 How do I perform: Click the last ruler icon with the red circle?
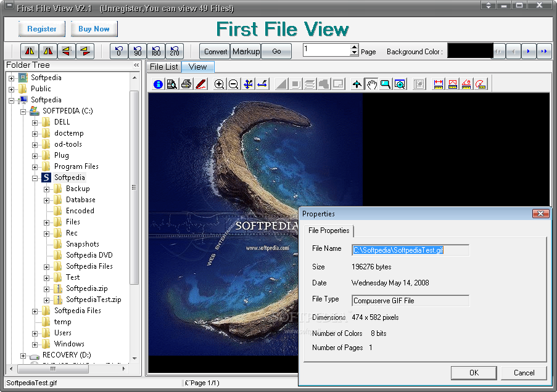[481, 84]
